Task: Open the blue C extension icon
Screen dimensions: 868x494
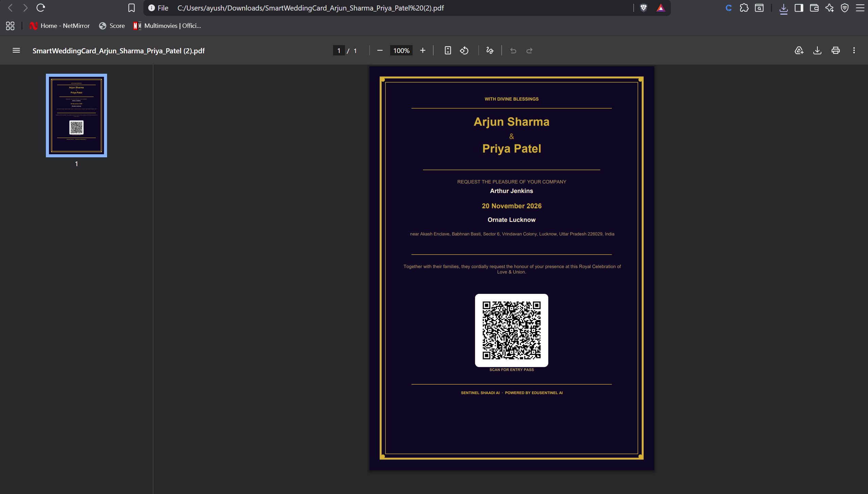Action: pyautogui.click(x=729, y=8)
